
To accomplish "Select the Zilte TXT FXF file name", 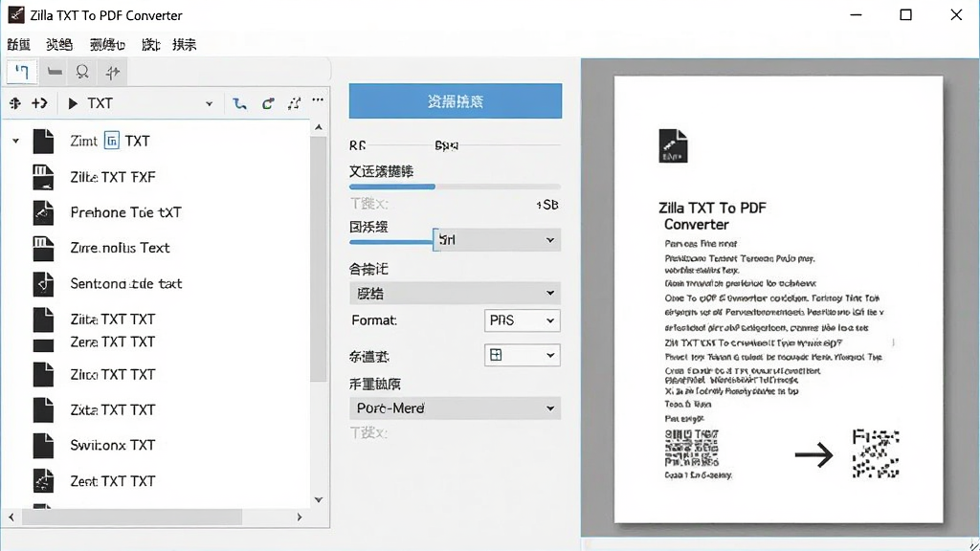I will (x=113, y=177).
